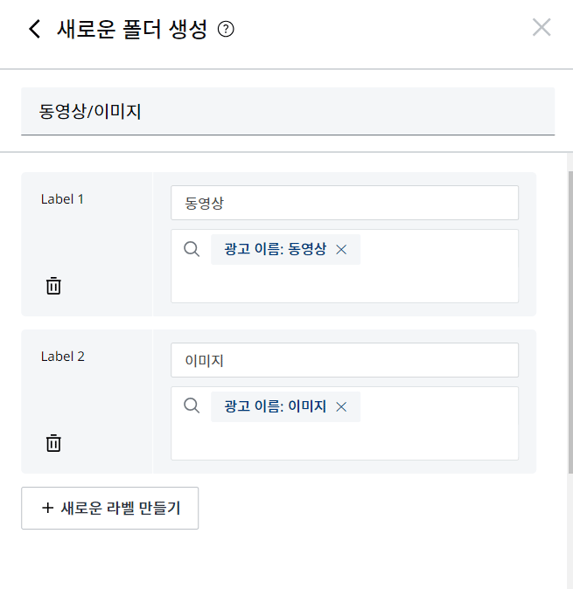Focus the Label 2 name field 이미지

click(345, 360)
